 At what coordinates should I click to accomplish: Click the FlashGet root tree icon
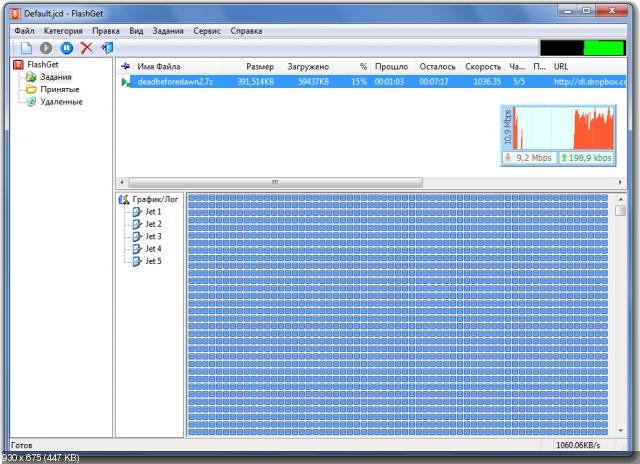[x=18, y=64]
